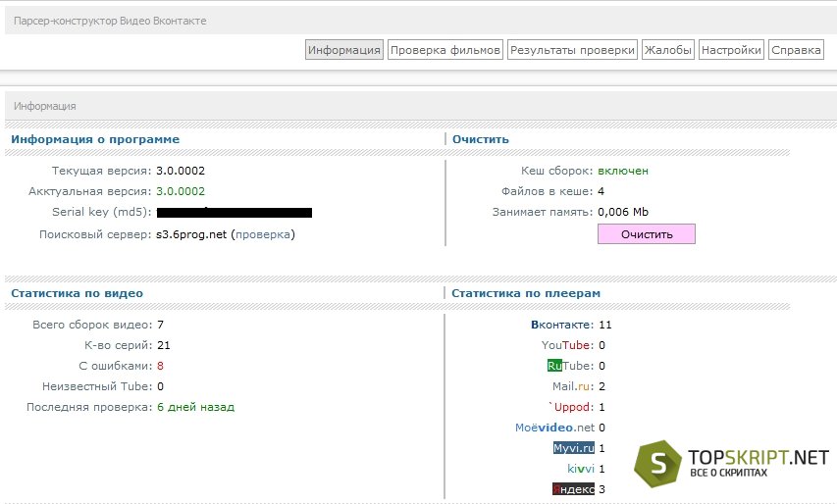This screenshot has height=504, width=837.
Task: Click the Яндекс player label
Action: pos(573,489)
